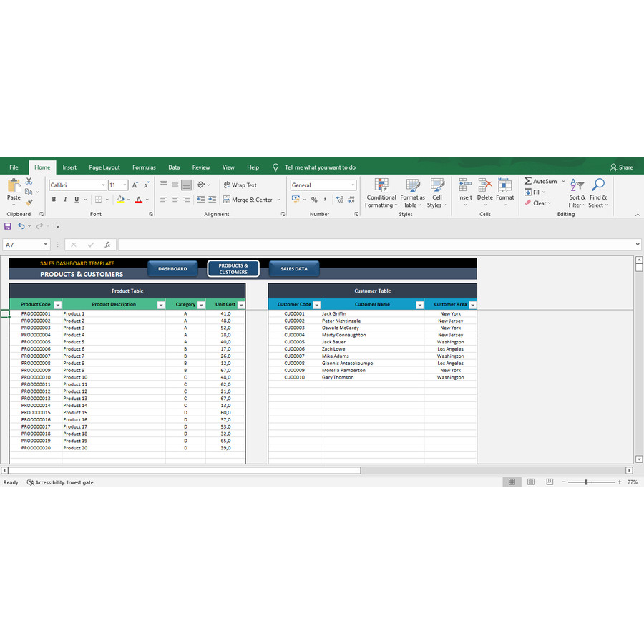Increase font size with larger A
Screen dimensions: 644x644
coord(135,185)
